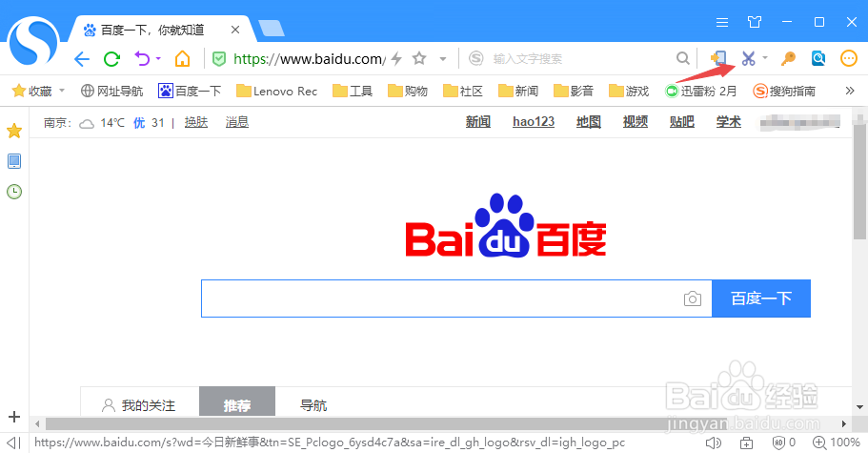
Task: Click the blue search-in-page tool icon
Action: click(818, 58)
